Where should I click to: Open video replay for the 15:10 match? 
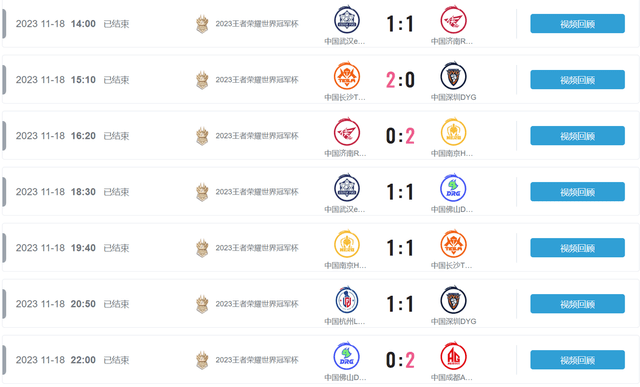(577, 80)
